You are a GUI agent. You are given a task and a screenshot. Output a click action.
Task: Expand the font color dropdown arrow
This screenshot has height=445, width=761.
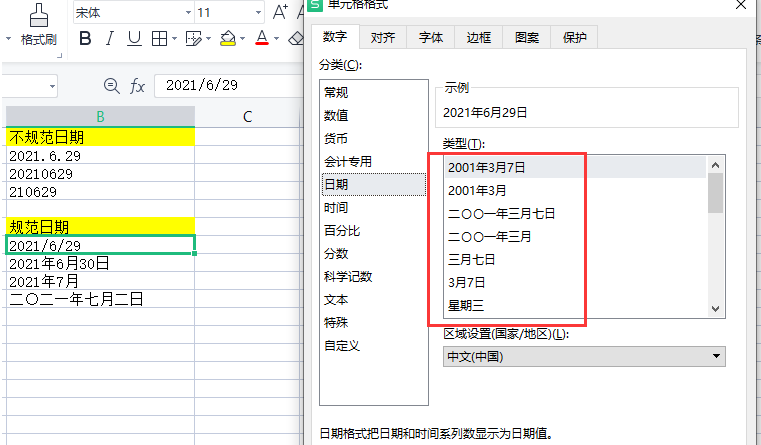point(276,38)
